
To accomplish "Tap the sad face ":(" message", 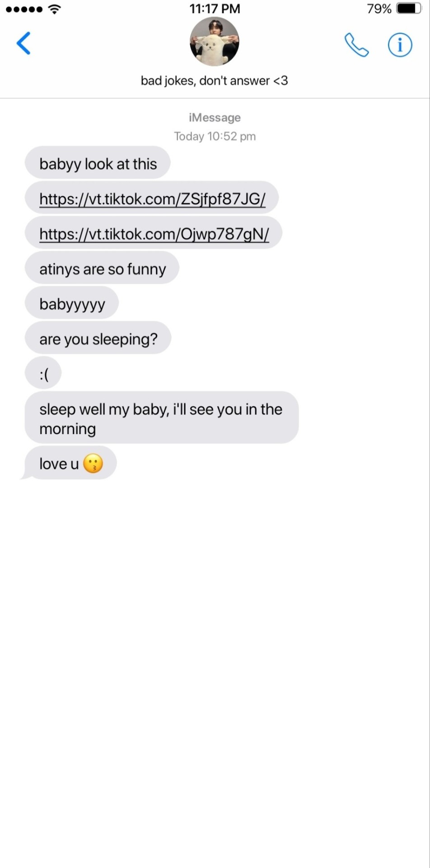I will point(43,373).
